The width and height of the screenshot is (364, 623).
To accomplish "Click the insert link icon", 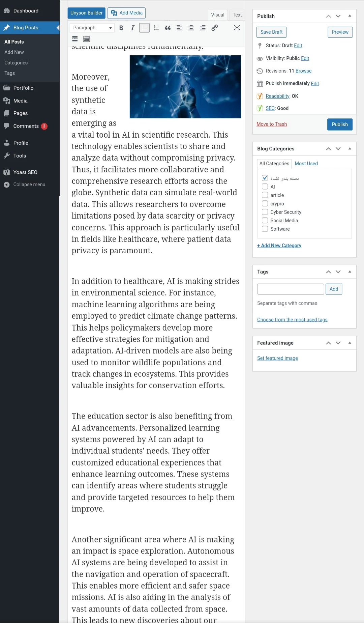I will pyautogui.click(x=214, y=28).
